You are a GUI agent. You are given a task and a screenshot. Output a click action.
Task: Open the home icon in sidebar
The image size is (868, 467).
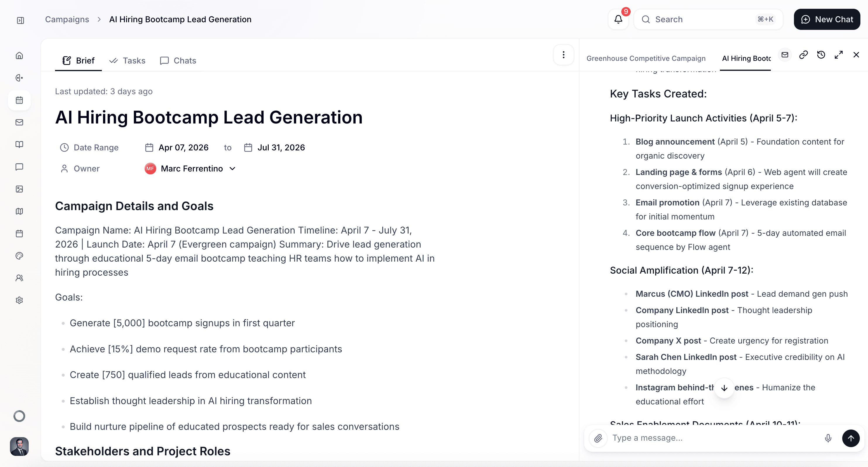[20, 56]
